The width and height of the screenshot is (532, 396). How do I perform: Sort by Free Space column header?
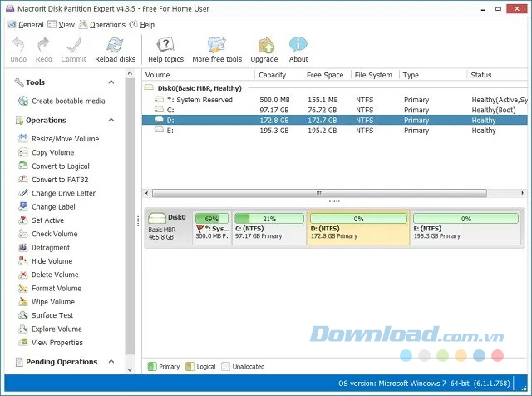coord(327,75)
